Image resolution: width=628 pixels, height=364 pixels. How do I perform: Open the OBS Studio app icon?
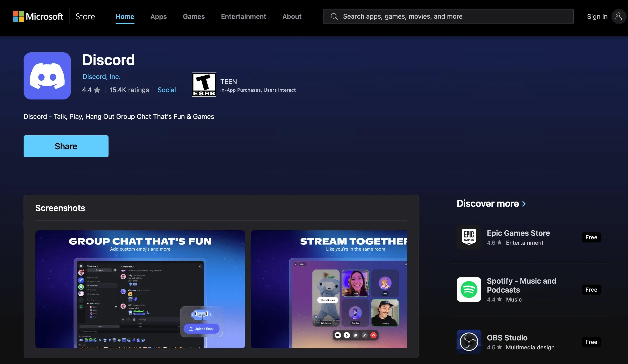coord(469,342)
